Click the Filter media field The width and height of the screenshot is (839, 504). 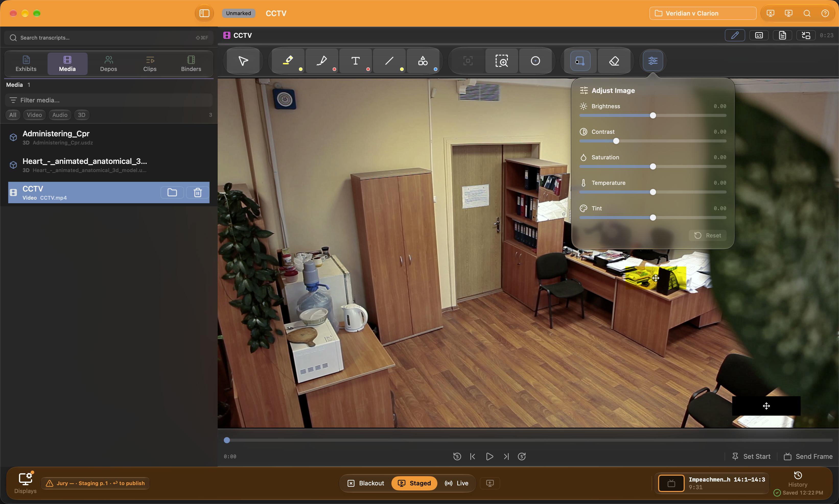(109, 100)
